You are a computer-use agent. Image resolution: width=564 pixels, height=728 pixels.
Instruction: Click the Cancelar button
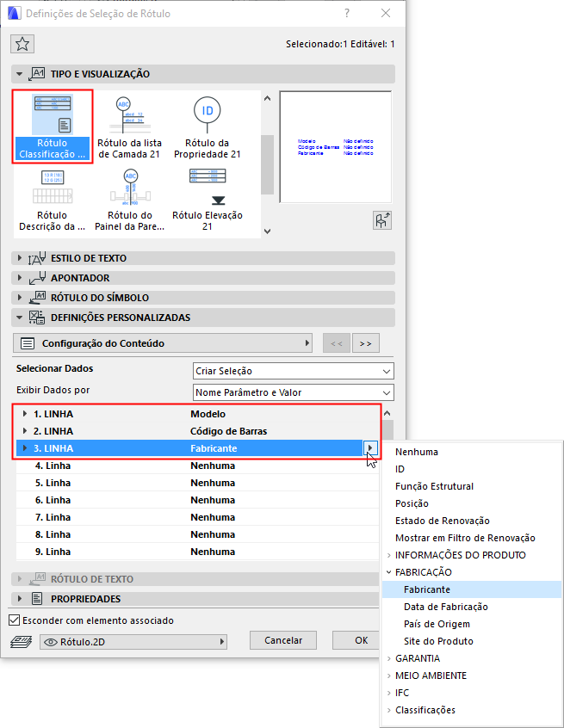click(283, 640)
